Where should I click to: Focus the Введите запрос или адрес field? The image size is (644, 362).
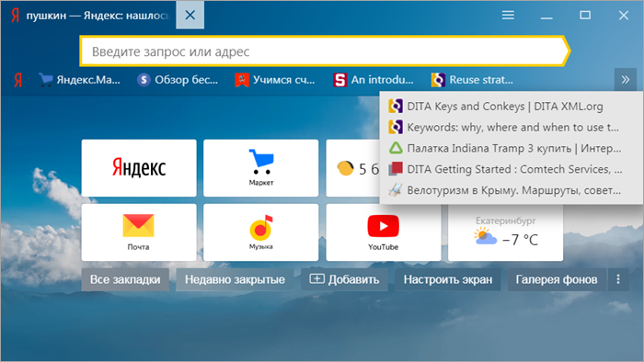325,51
